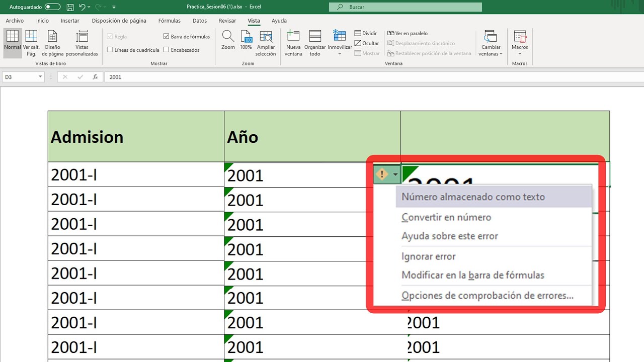Click Ampliar selección icon
The height and width of the screenshot is (362, 644).
coord(266,37)
